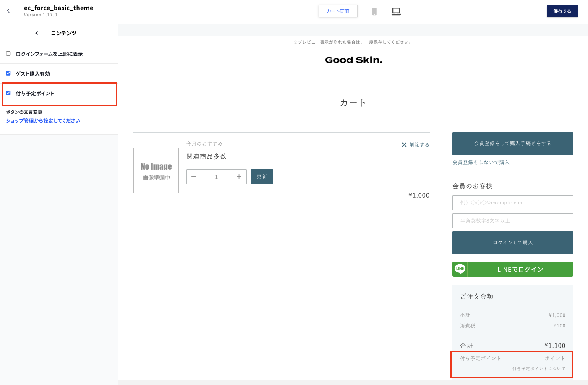
Task: Click the 保存する button
Action: (x=562, y=11)
